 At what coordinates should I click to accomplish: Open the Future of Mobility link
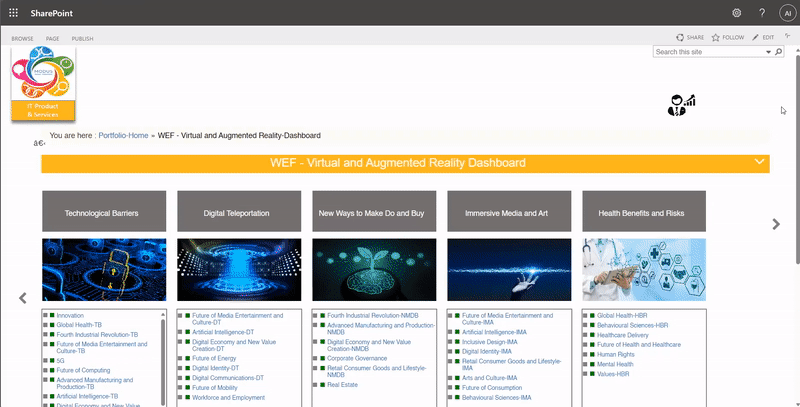215,388
